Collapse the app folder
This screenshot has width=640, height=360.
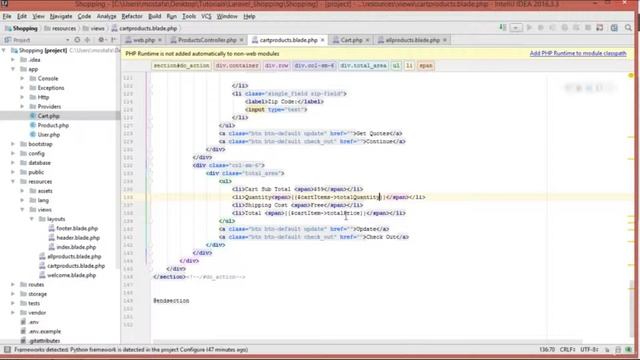pyautogui.click(x=13, y=69)
